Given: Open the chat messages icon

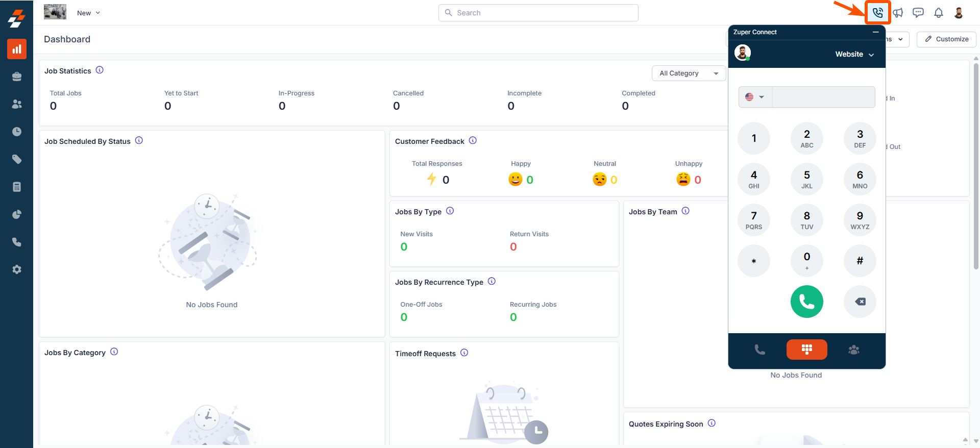Looking at the screenshot, I should tap(918, 13).
